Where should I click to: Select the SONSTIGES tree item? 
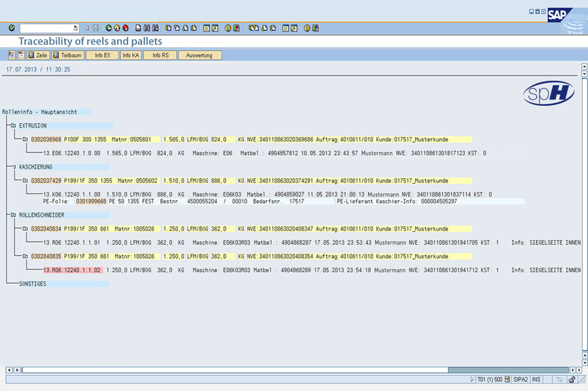34,284
